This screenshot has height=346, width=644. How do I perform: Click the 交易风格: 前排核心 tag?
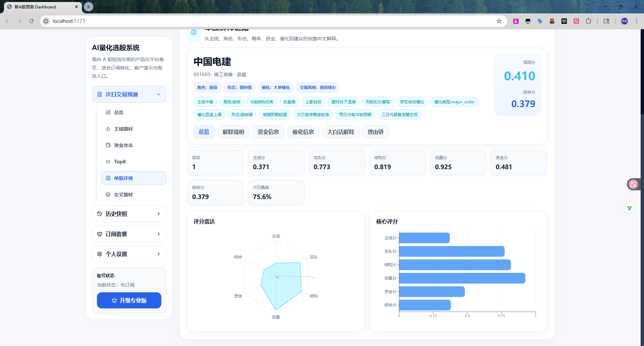click(318, 88)
